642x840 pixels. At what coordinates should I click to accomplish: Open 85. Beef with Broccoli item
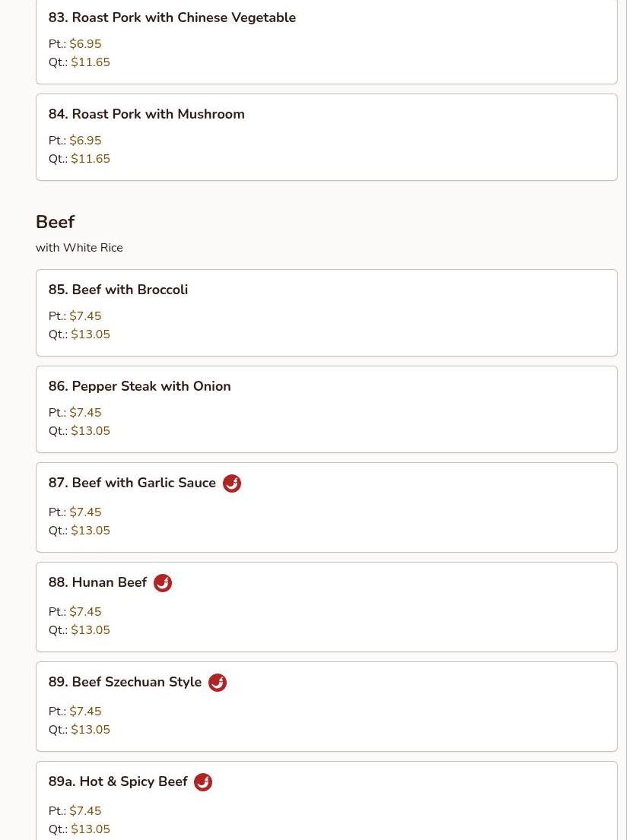[x=118, y=290]
